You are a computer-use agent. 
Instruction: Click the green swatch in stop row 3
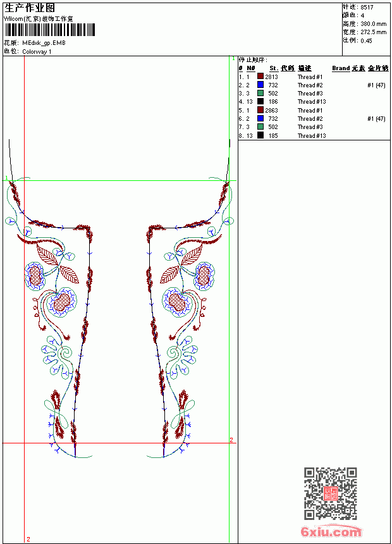[260, 93]
